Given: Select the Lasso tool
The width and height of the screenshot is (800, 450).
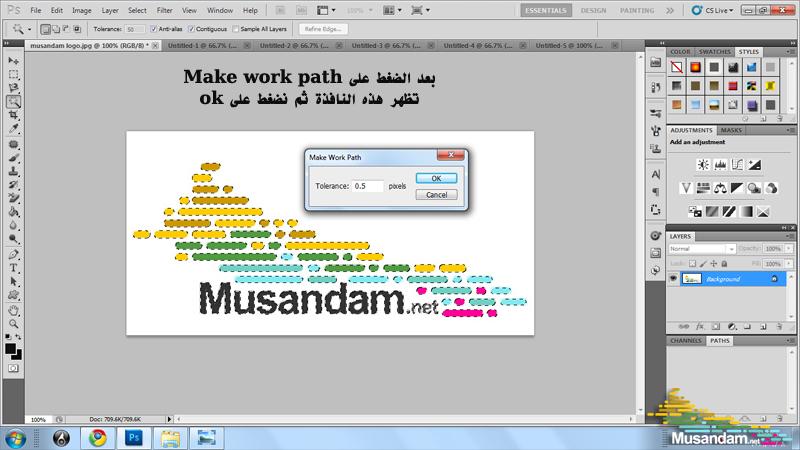Looking at the screenshot, I should click(13, 88).
